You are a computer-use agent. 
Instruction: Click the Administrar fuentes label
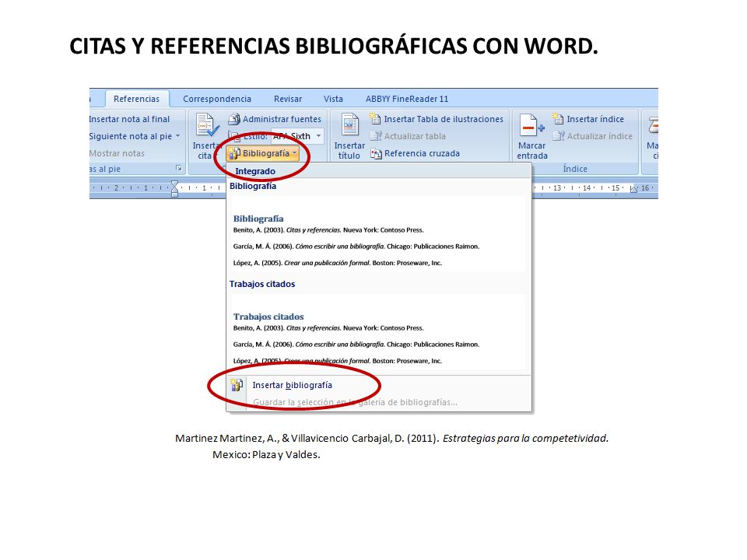(x=282, y=119)
